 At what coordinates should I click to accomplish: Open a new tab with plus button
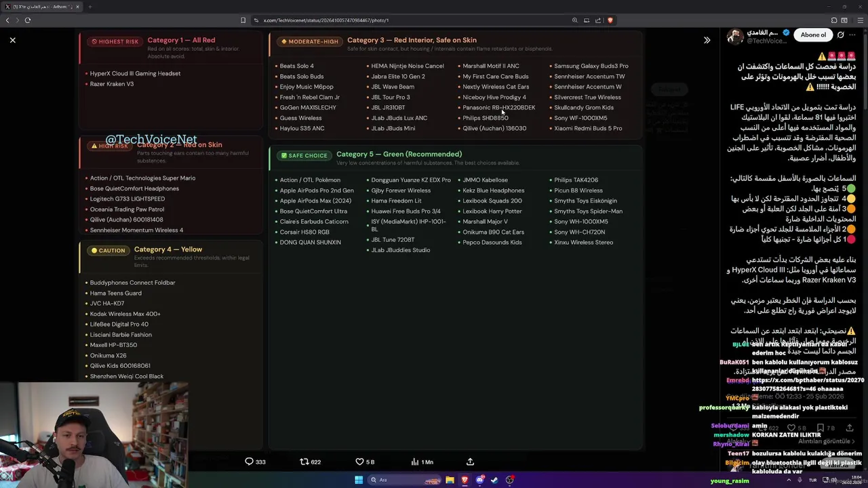click(90, 7)
